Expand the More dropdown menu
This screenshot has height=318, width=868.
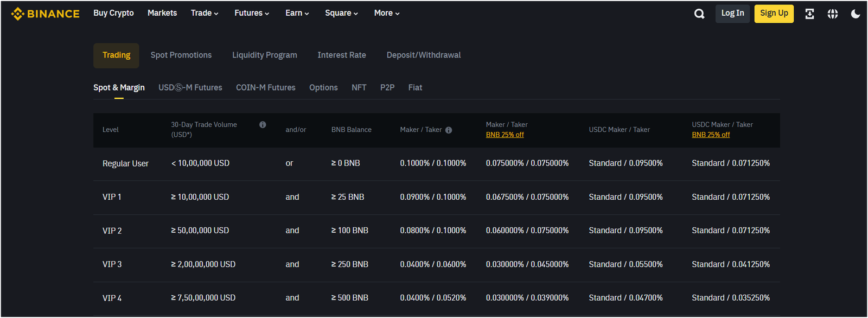pos(387,13)
